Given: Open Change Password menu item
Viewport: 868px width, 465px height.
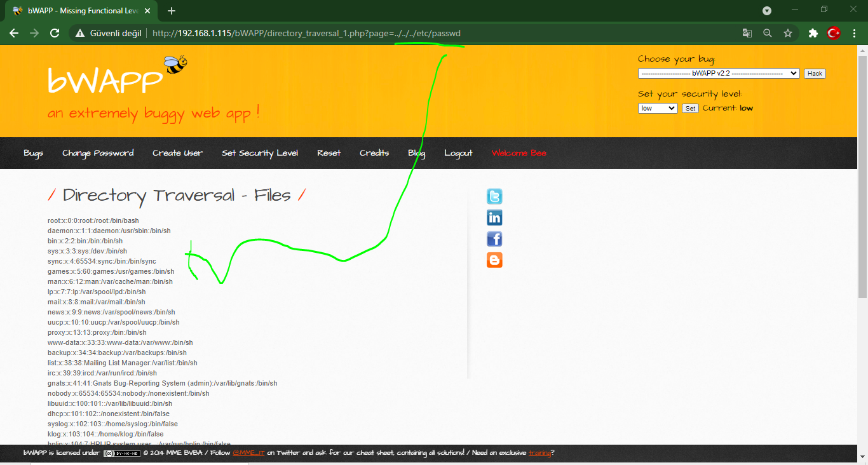Looking at the screenshot, I should pyautogui.click(x=98, y=153).
